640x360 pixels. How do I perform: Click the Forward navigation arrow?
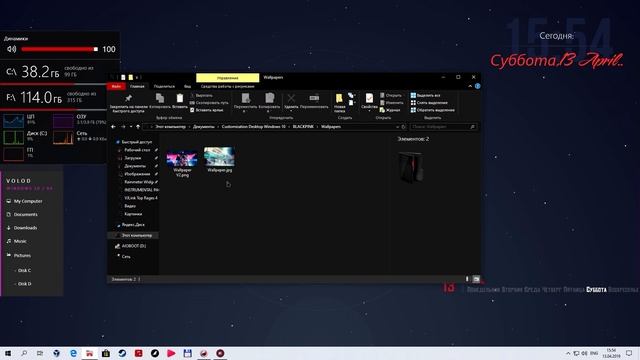[x=123, y=127]
